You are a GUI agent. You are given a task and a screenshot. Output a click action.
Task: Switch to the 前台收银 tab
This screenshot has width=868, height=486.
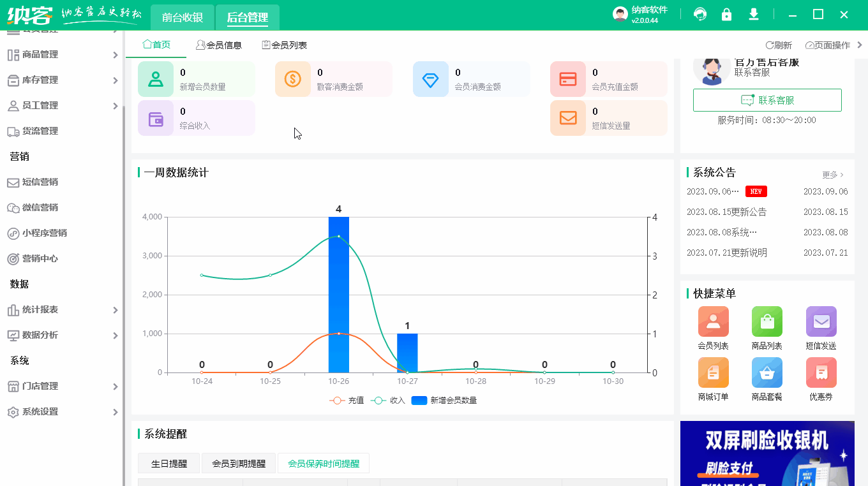pos(181,17)
